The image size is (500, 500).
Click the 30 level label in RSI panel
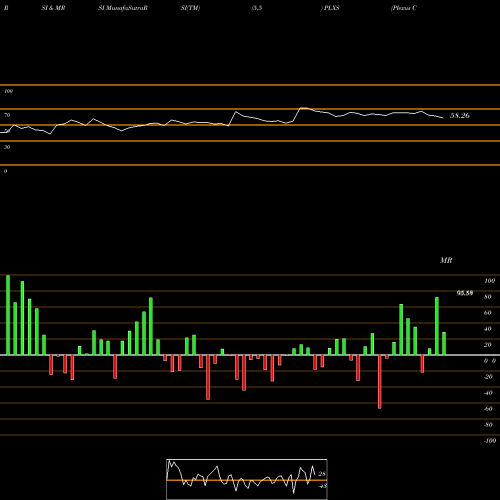7,147
